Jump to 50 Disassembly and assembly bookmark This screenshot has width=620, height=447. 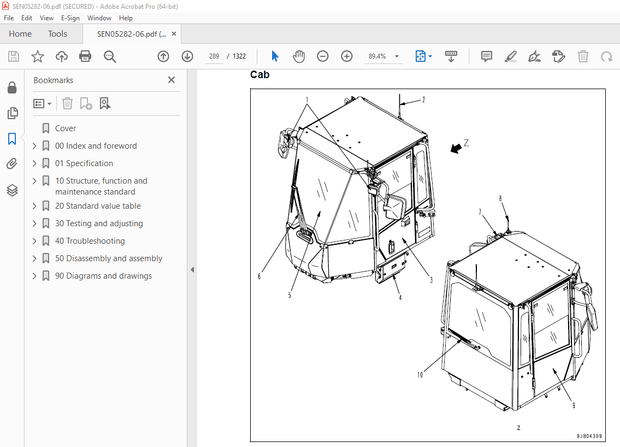[x=108, y=258]
